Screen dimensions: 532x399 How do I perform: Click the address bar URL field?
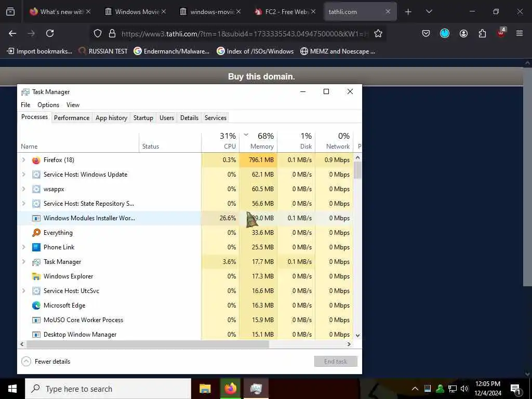(x=244, y=34)
